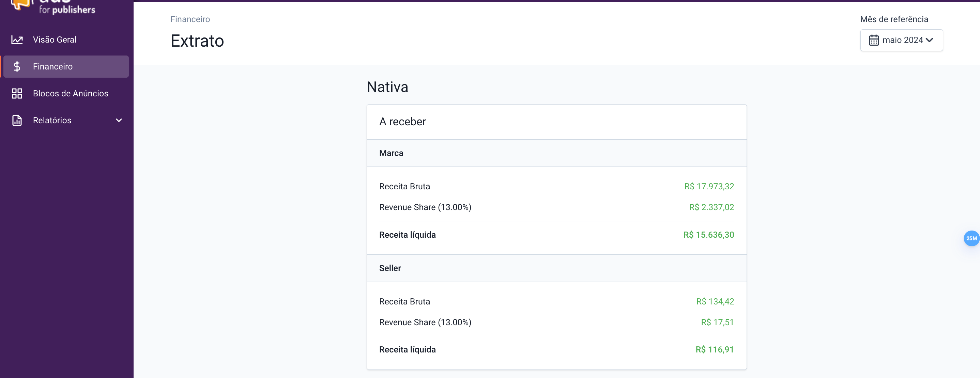Open the Relatórios sidebar entry
Image resolution: width=980 pixels, height=378 pixels.
(52, 120)
